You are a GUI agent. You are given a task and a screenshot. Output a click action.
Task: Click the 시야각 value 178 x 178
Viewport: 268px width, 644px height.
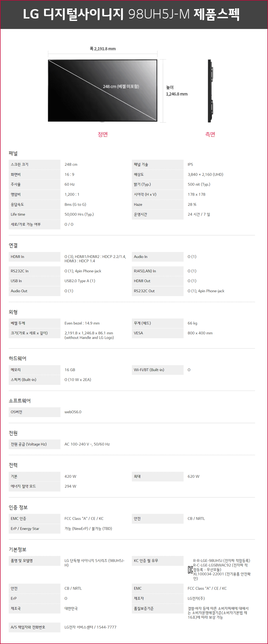[196, 194]
